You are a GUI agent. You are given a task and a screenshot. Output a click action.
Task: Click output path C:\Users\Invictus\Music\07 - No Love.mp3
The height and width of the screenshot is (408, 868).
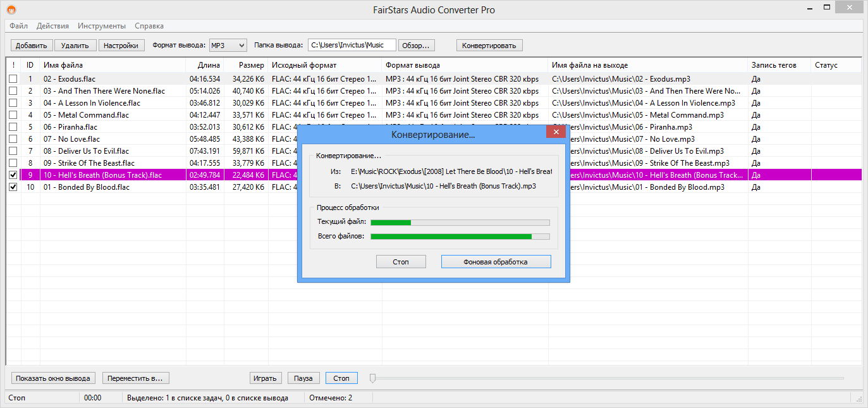(x=624, y=139)
